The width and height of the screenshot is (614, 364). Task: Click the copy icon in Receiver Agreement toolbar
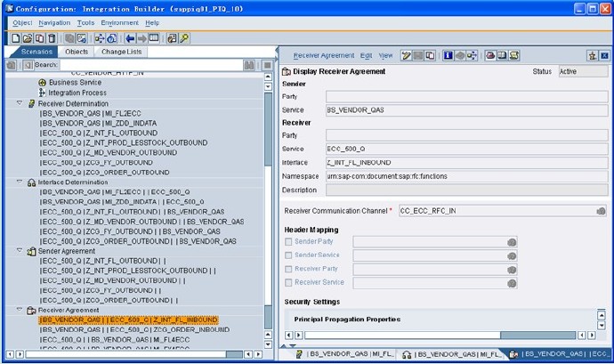430,56
